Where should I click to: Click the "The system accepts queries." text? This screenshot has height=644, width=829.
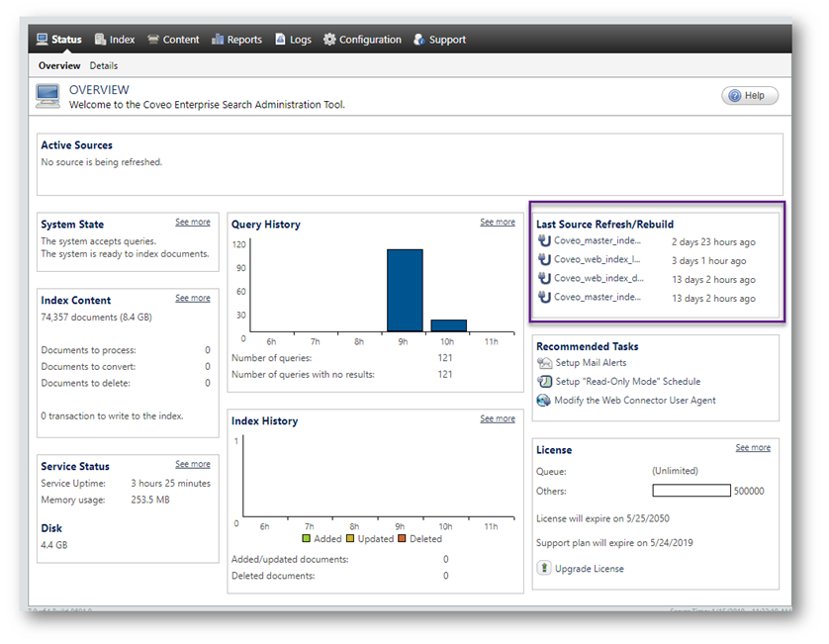click(98, 241)
